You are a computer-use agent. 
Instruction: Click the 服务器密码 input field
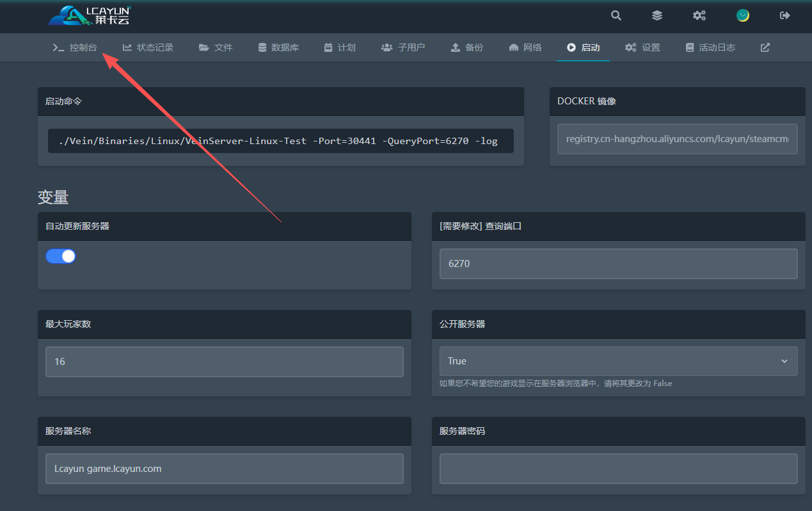point(618,469)
